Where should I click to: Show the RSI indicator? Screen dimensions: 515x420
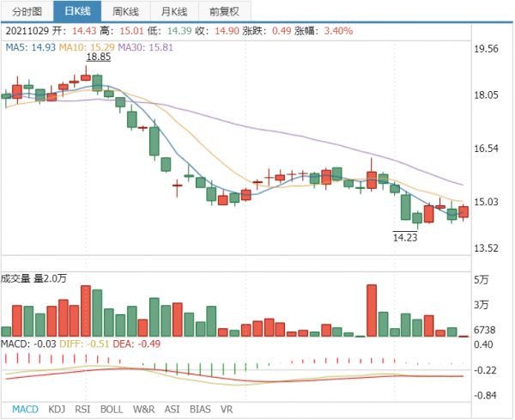(83, 410)
